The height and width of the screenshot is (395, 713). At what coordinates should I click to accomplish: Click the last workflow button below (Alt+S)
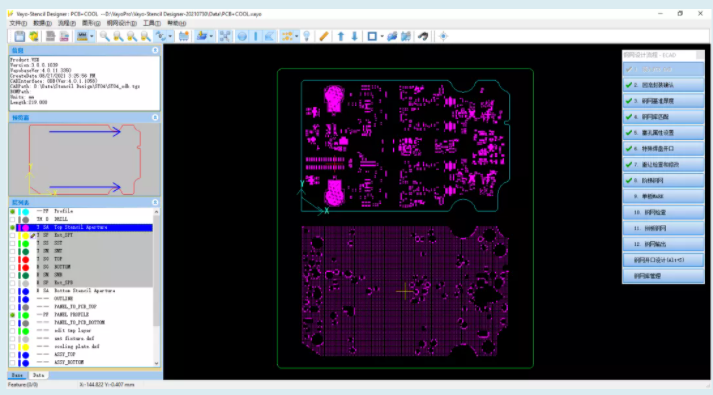click(x=663, y=276)
